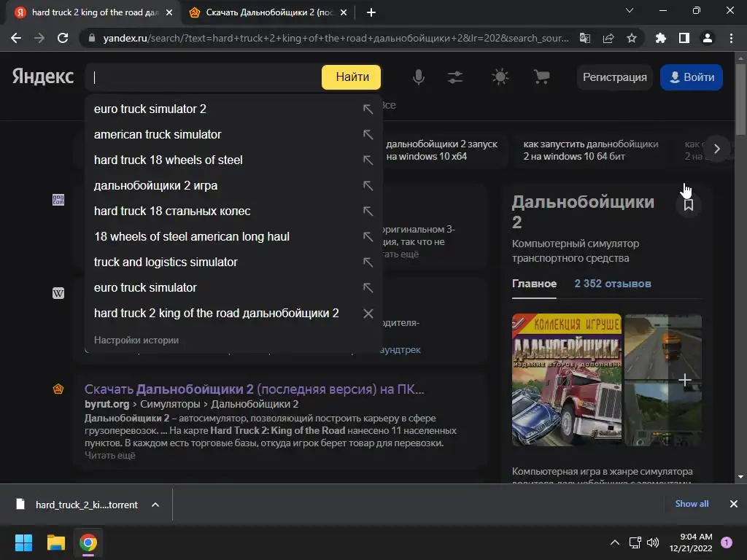The image size is (747, 560).
Task: Fill suggestion arrow for hard truck 18 стальных колес
Action: (368, 211)
